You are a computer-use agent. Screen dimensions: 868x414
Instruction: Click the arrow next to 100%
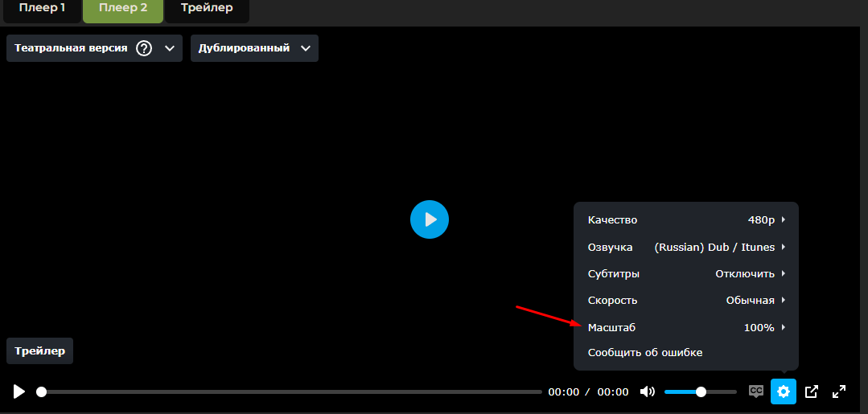click(784, 328)
